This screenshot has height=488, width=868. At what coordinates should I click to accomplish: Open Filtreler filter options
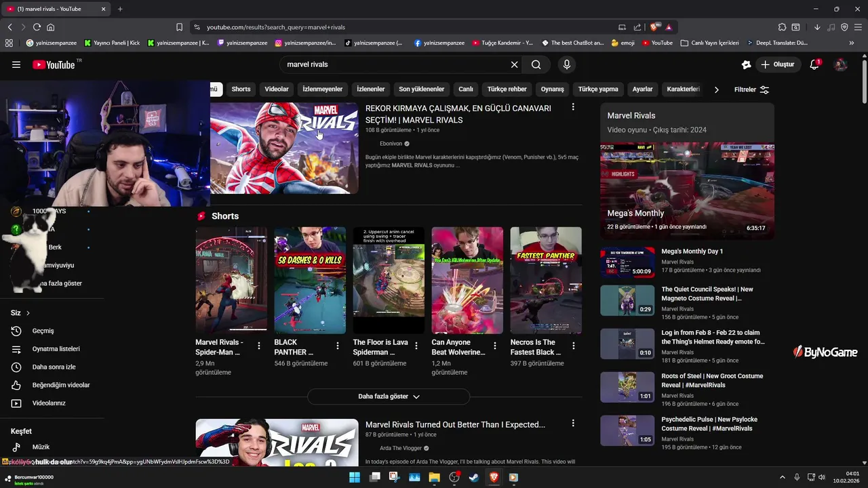(751, 89)
